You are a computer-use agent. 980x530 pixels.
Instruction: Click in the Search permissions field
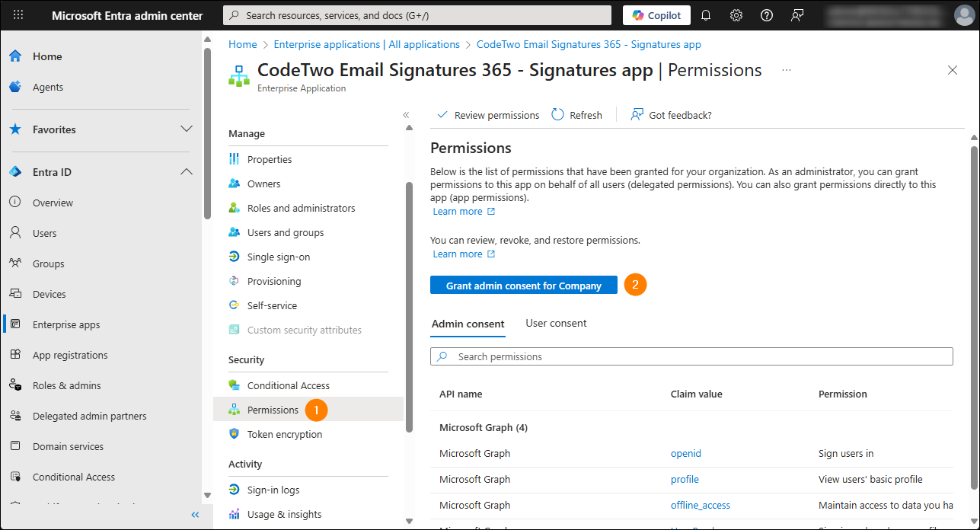coord(691,356)
